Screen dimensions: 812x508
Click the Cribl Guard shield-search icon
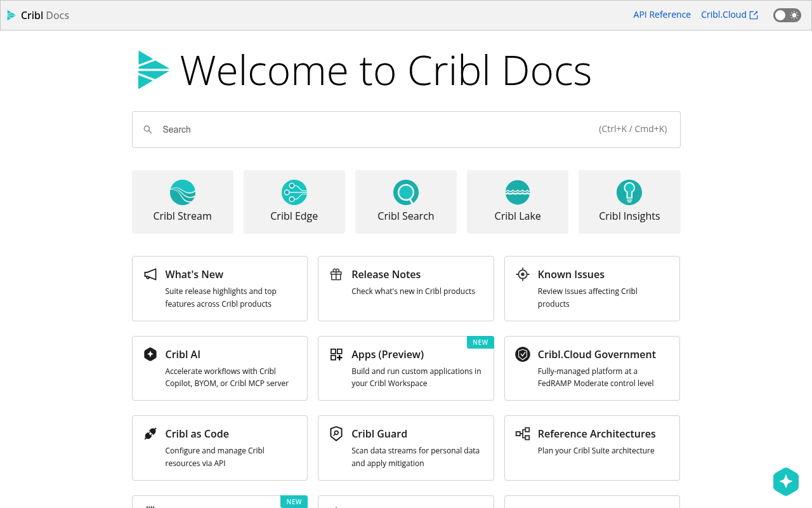(336, 434)
